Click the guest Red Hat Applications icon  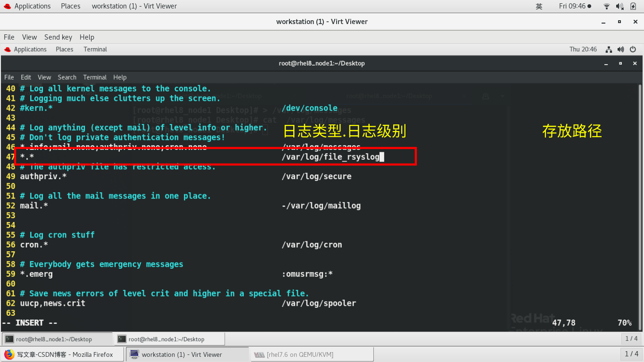[x=8, y=49]
